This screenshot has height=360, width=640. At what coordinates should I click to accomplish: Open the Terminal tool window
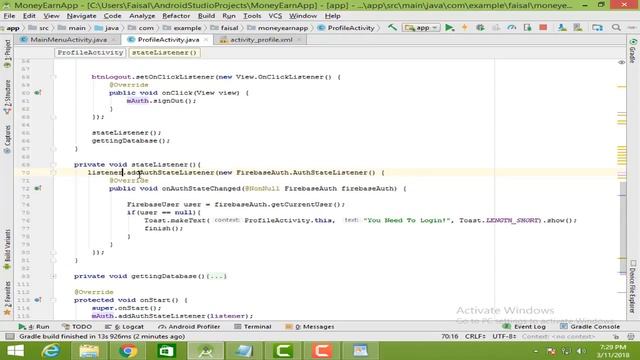pyautogui.click(x=253, y=327)
